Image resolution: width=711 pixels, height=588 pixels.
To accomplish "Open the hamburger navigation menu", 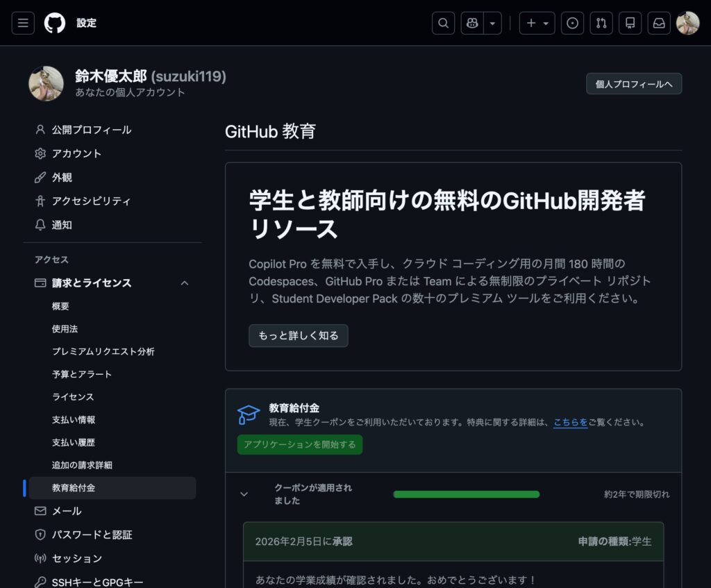I will point(23,23).
